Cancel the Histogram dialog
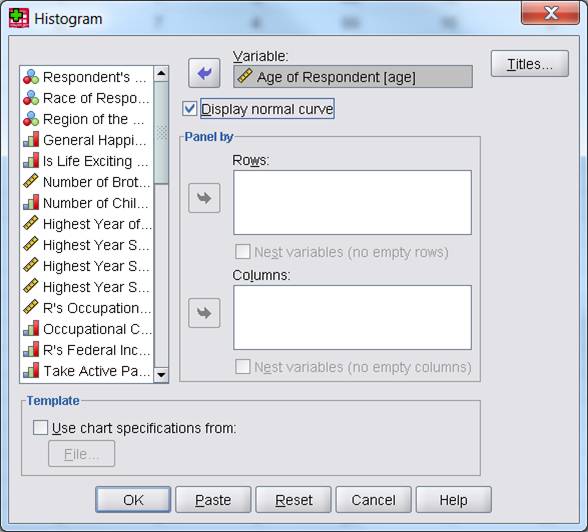The width and height of the screenshot is (588, 532). click(374, 500)
